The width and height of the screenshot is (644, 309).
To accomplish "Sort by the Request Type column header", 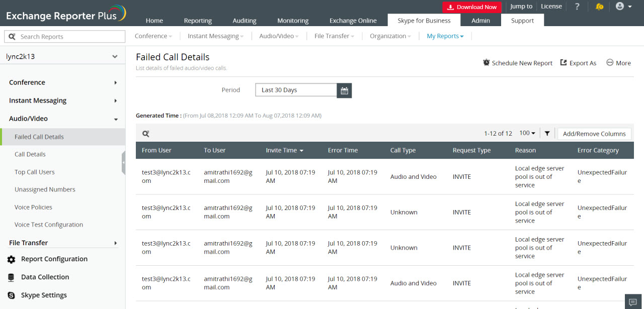I will click(472, 150).
